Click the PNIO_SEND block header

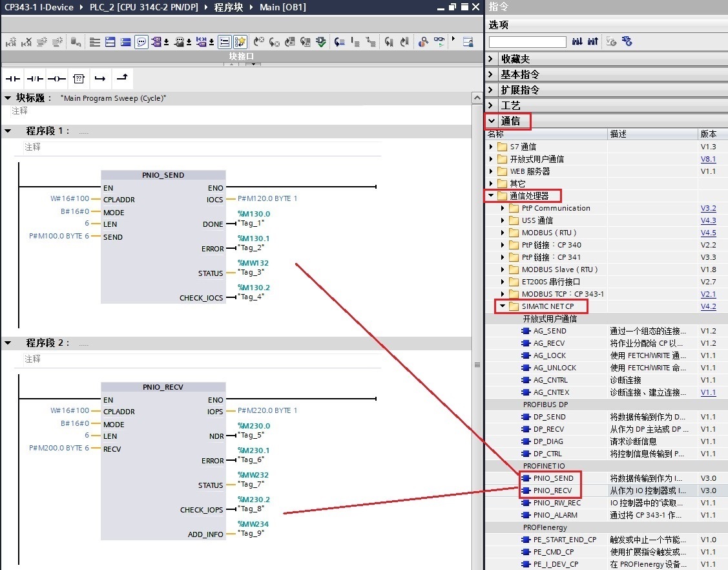tap(163, 175)
